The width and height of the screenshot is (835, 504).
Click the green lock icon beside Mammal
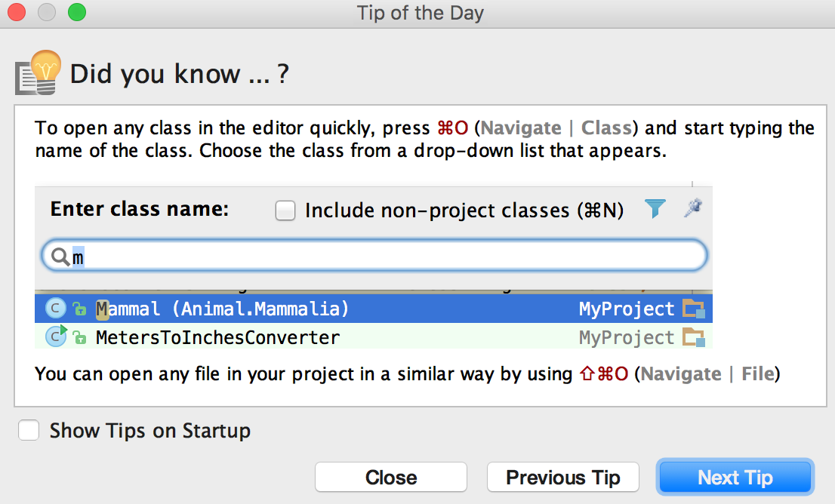(79, 309)
